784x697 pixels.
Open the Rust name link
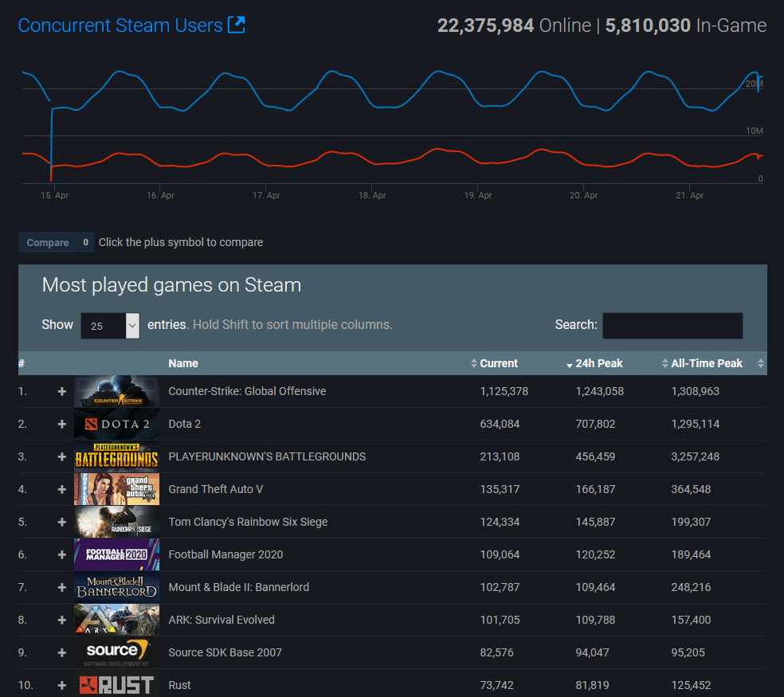point(179,686)
